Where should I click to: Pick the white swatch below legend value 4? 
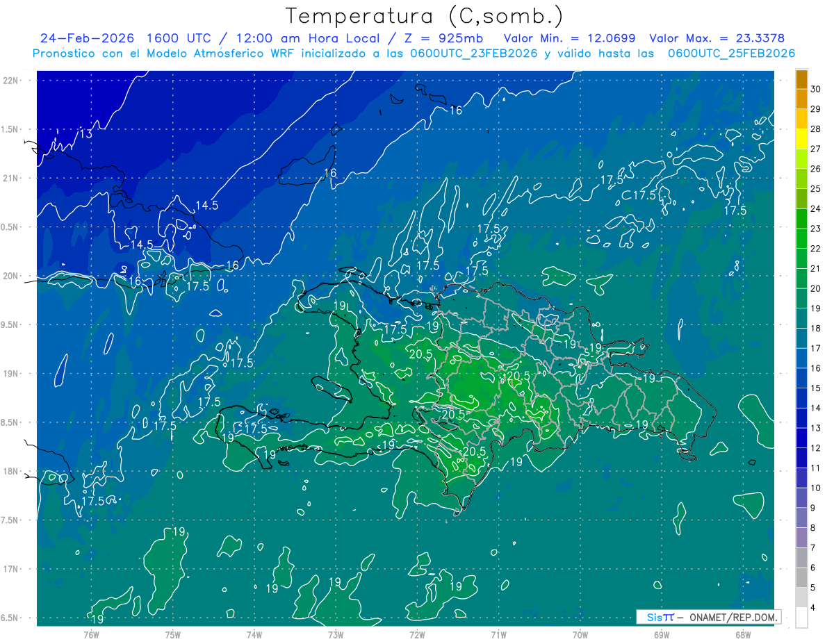point(801,618)
